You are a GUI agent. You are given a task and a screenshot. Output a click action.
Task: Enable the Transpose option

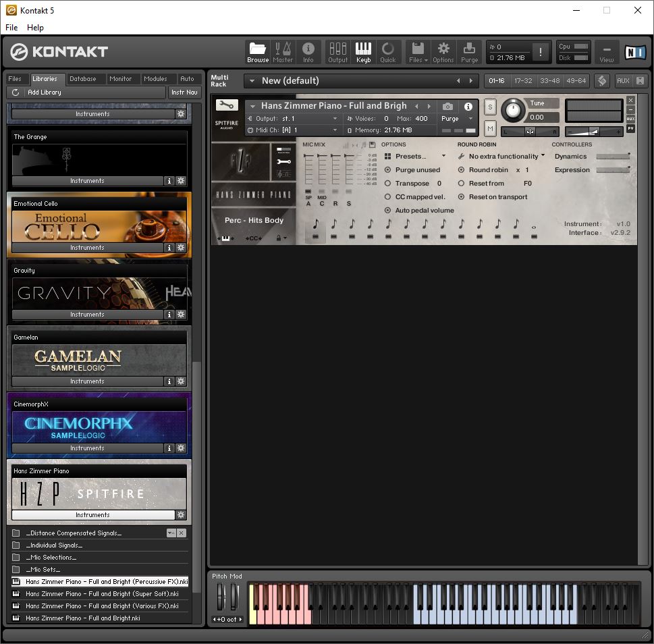click(387, 183)
